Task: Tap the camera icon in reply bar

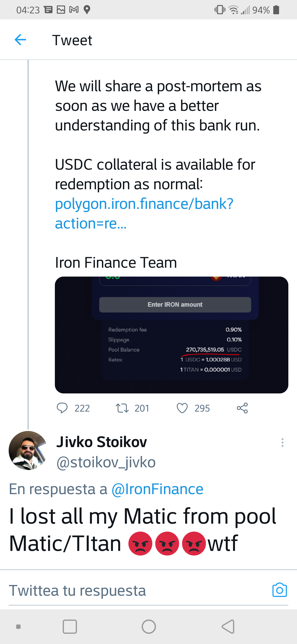Action: click(x=279, y=590)
